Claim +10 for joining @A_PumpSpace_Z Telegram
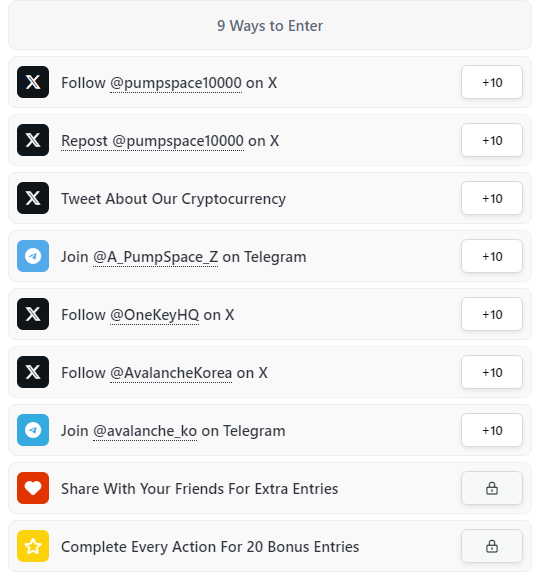 pos(492,256)
